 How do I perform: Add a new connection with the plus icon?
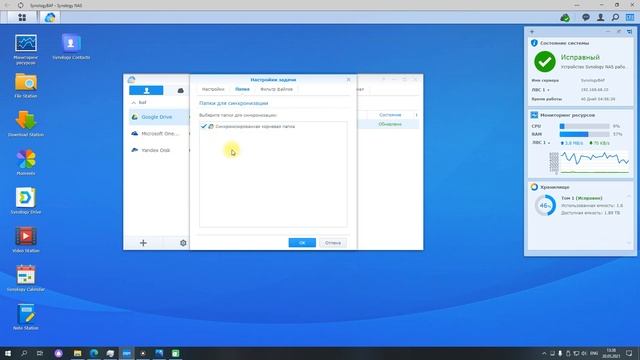(143, 243)
